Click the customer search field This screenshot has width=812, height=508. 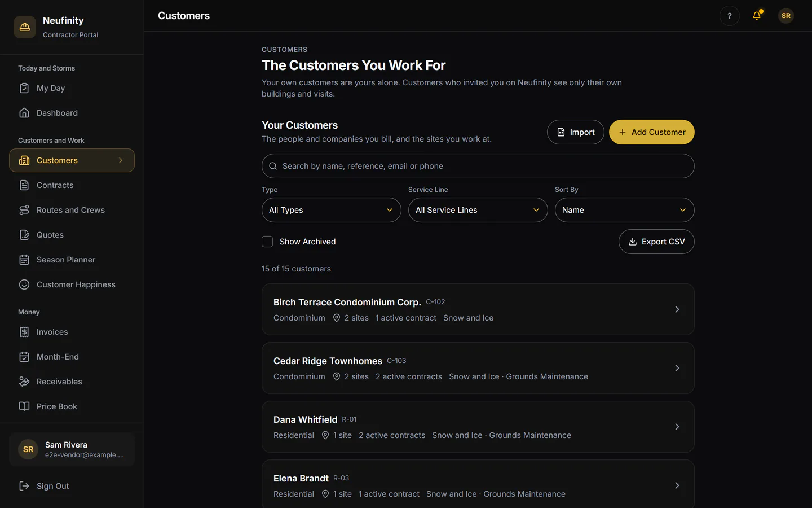pyautogui.click(x=478, y=166)
